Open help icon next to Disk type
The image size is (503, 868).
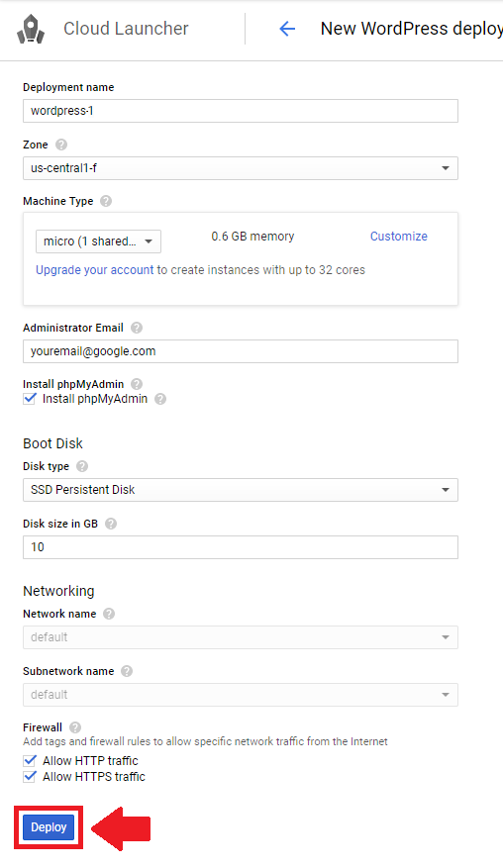pyautogui.click(x=82, y=466)
